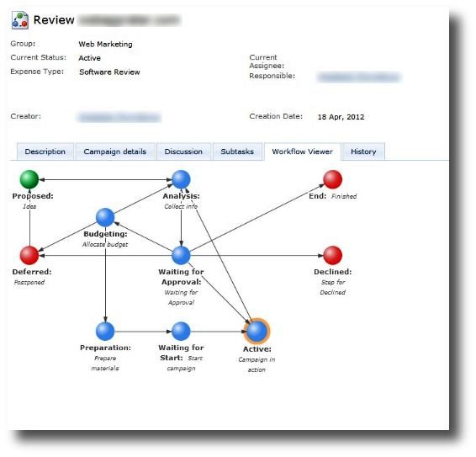The width and height of the screenshot is (476, 457).
Task: Click the blurred Creator name link
Action: pyautogui.click(x=119, y=117)
